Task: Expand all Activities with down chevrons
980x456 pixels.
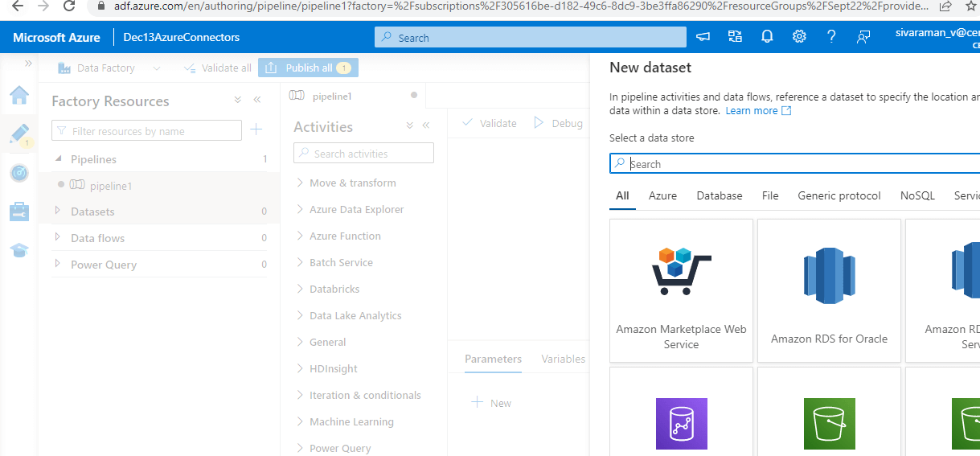Action: (409, 125)
